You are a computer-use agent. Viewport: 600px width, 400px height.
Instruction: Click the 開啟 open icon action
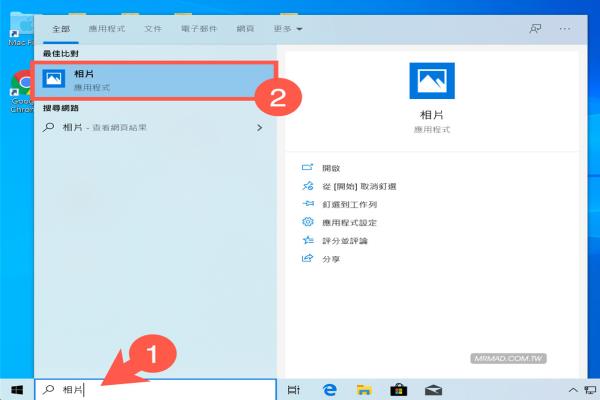(307, 168)
